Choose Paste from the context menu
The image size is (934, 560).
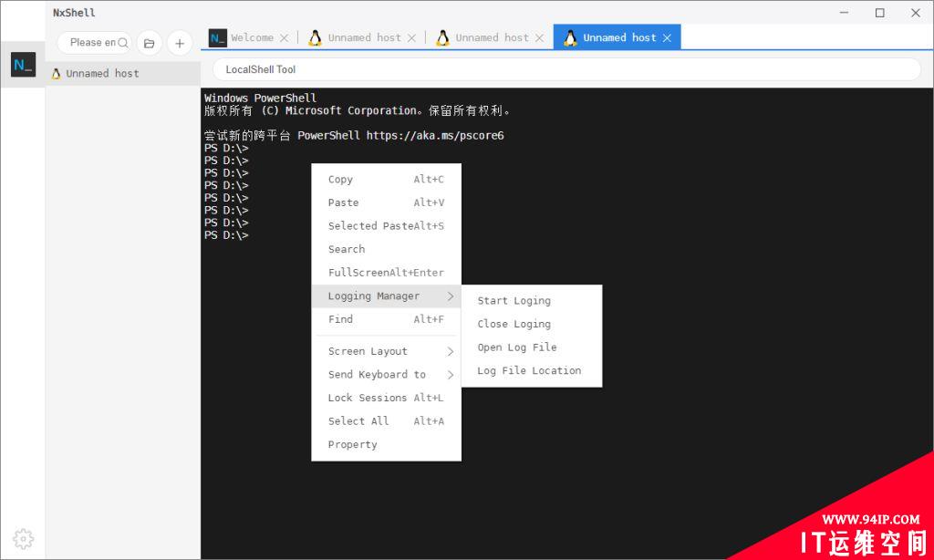(x=386, y=202)
